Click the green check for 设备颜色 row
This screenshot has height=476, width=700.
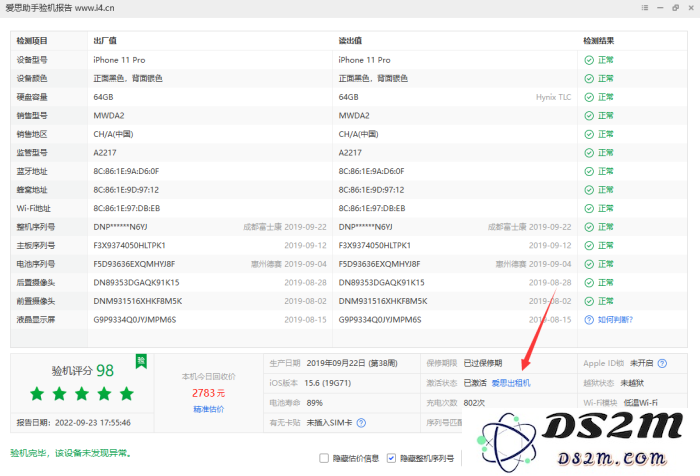pyautogui.click(x=589, y=79)
